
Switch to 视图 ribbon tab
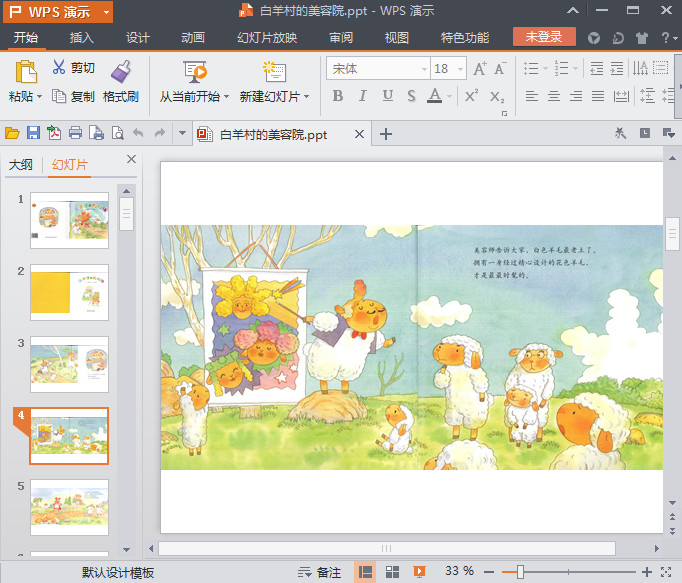[396, 38]
